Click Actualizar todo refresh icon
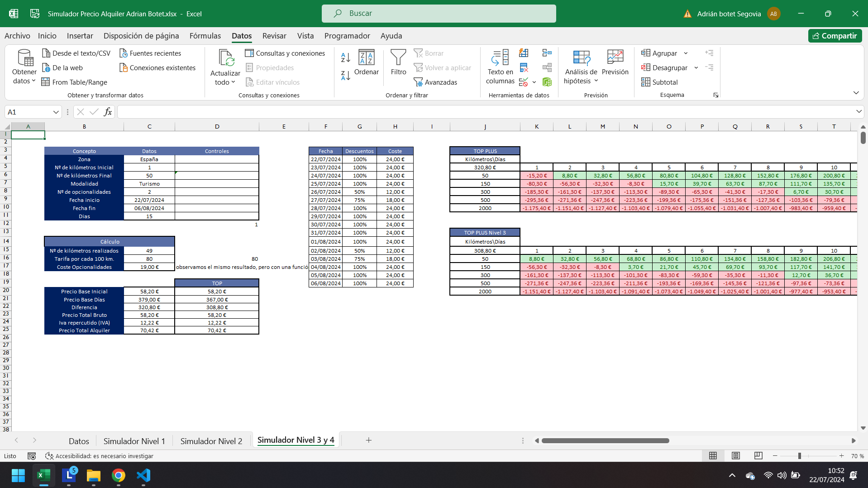 [x=225, y=58]
